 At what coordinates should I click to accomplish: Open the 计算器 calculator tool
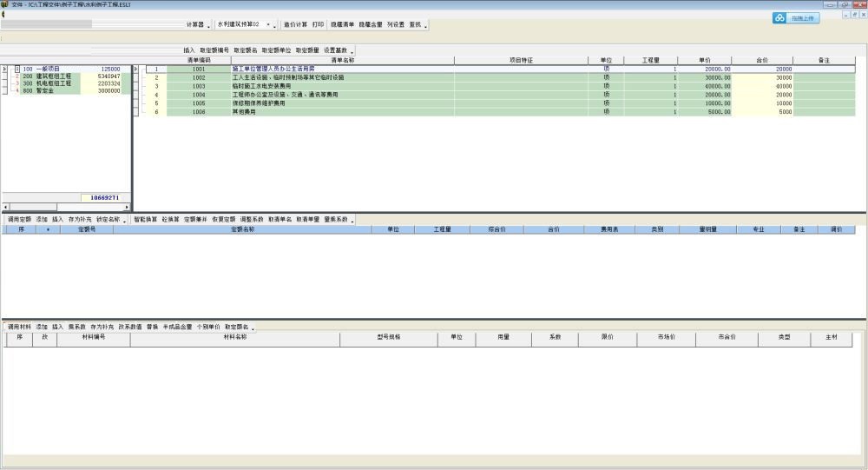[196, 25]
